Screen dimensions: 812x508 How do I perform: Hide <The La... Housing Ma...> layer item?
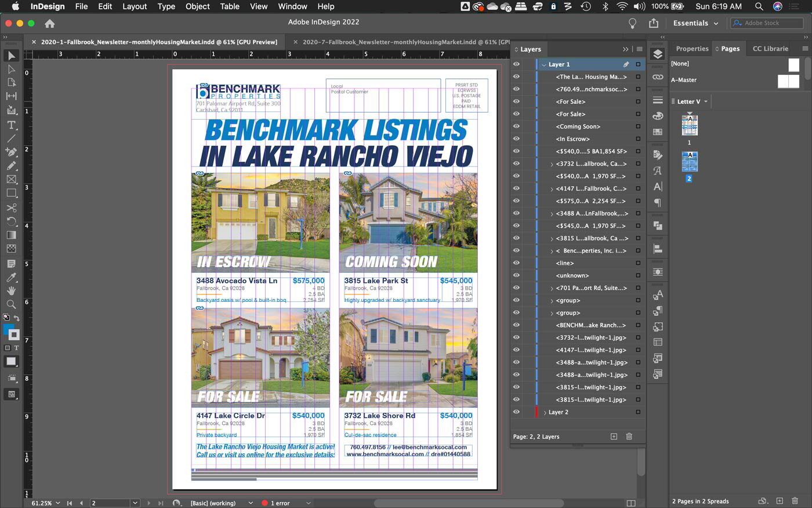516,77
